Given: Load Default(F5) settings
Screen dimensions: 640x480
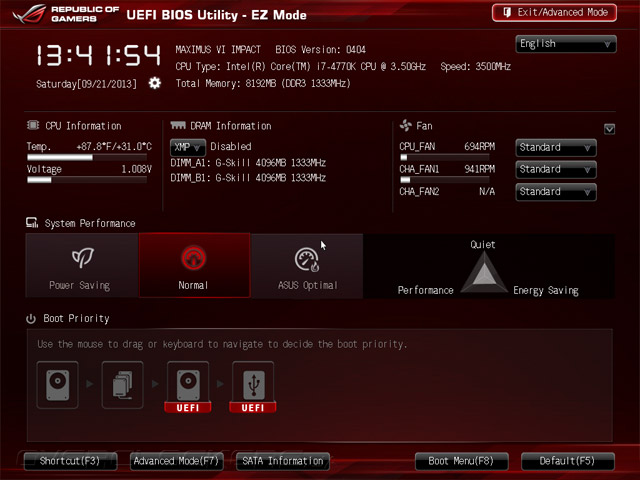Looking at the screenshot, I should click(567, 461).
